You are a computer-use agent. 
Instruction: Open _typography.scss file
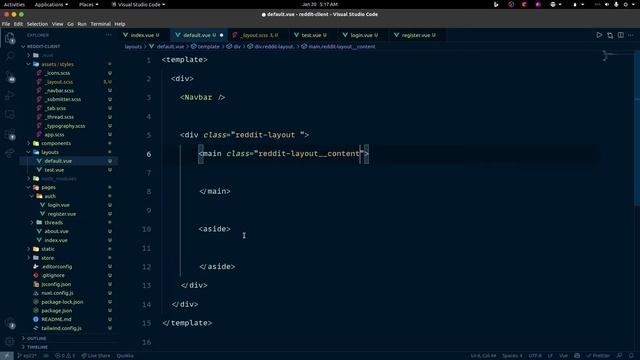[64, 126]
